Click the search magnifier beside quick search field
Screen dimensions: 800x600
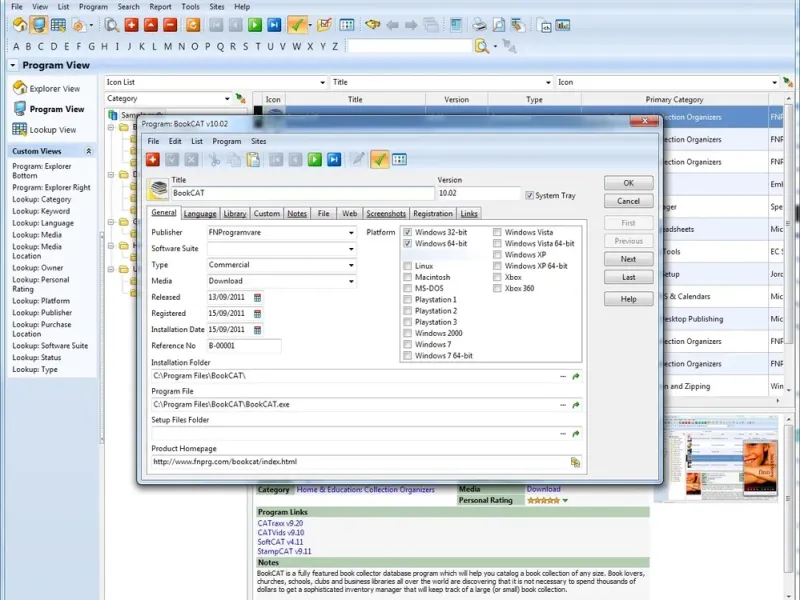click(x=482, y=46)
